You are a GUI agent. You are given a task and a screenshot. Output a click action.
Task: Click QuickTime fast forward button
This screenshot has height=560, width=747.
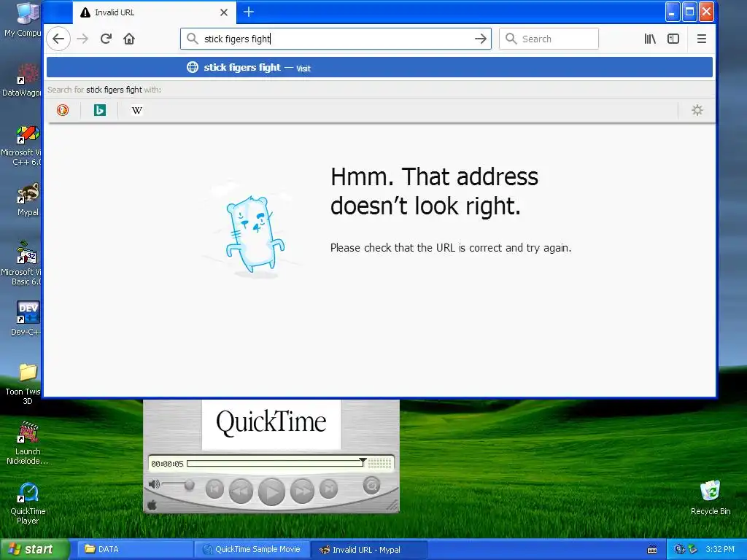[x=302, y=491]
